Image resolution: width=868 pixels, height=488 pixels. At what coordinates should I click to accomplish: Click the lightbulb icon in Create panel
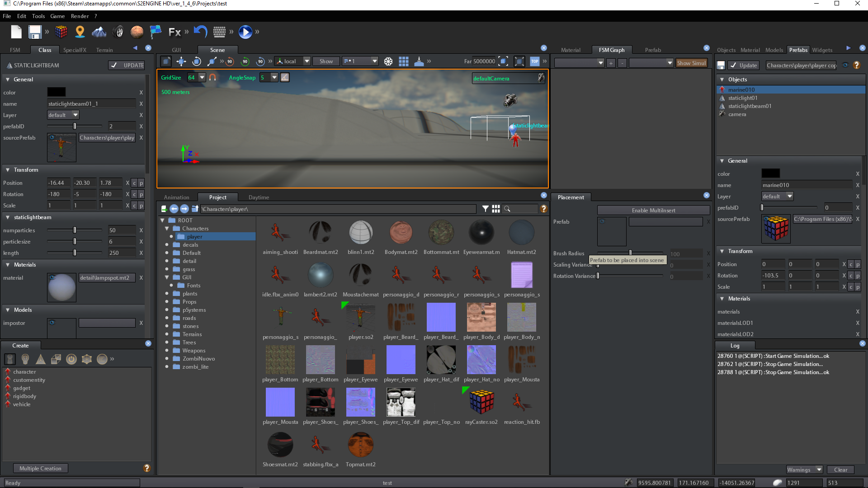tap(25, 359)
